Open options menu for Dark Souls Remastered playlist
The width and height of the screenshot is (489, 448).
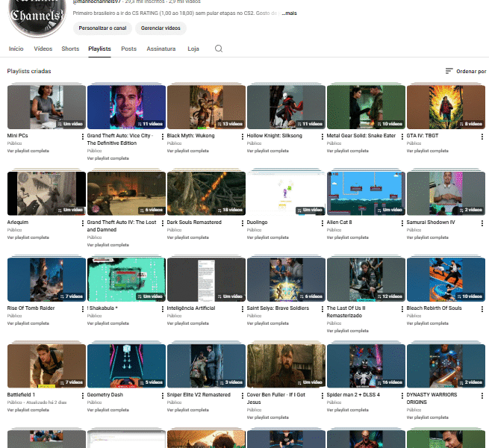pos(243,223)
